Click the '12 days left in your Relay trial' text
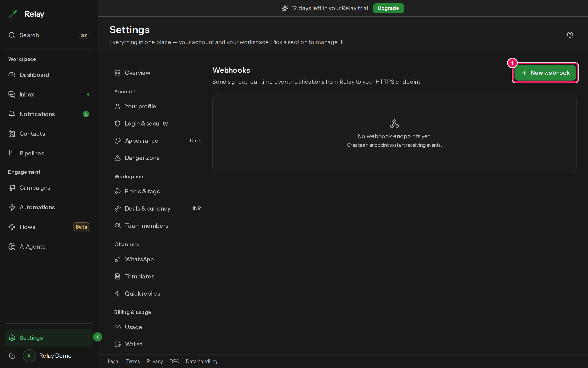The height and width of the screenshot is (368, 588). click(x=330, y=8)
